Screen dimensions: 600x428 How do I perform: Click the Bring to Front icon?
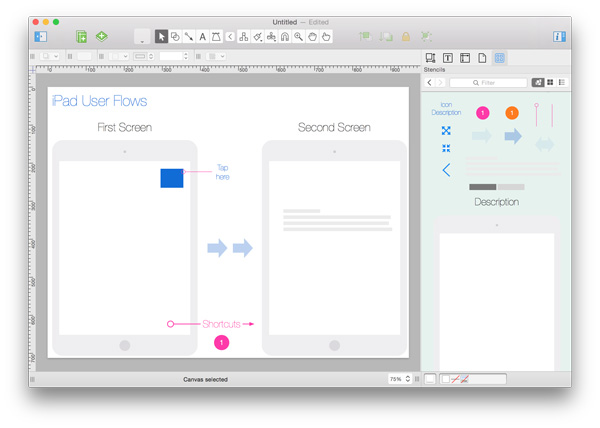click(x=365, y=37)
